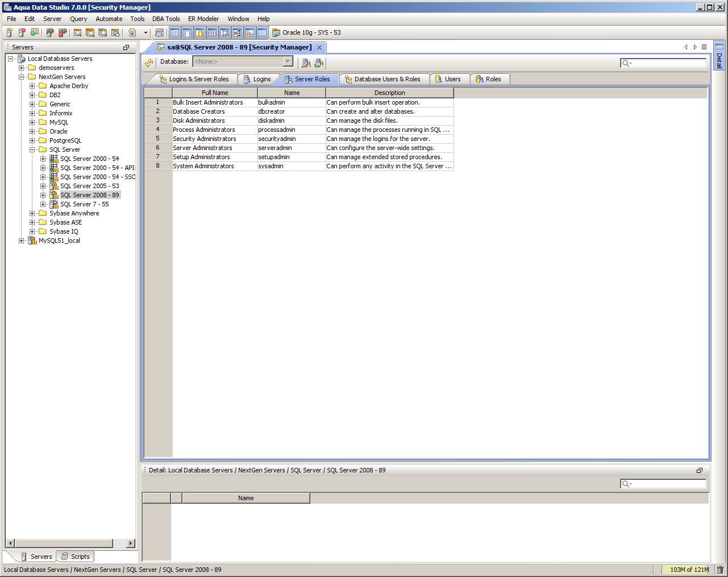
Task: Click the folder icon of Apache Derby
Action: 43,86
